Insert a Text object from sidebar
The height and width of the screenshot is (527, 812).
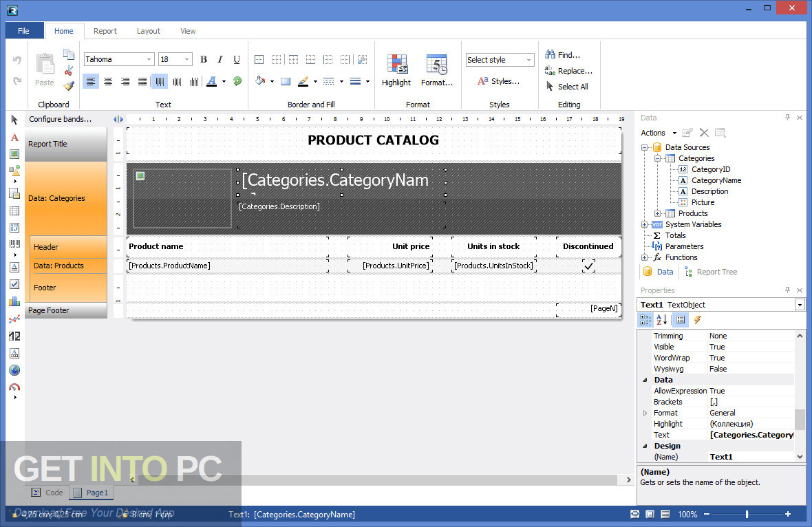click(14, 138)
